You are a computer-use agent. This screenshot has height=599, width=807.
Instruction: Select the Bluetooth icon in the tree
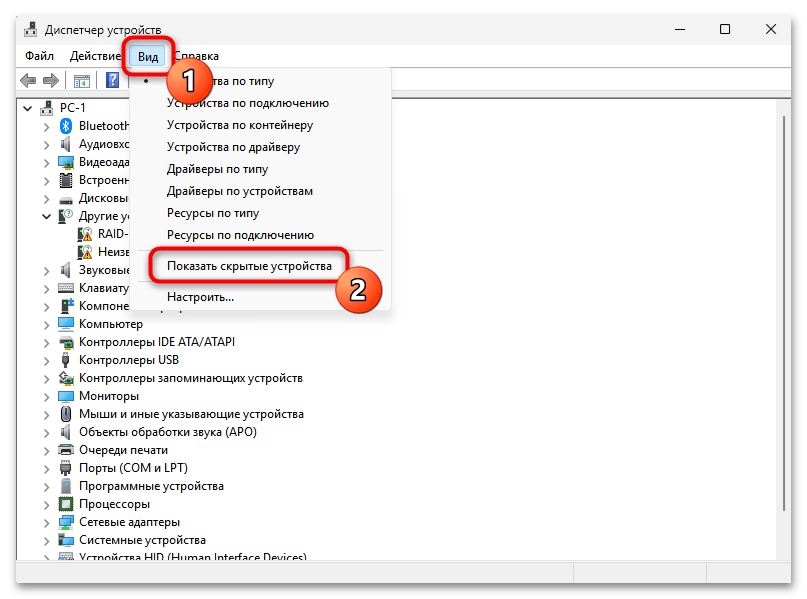tap(66, 126)
